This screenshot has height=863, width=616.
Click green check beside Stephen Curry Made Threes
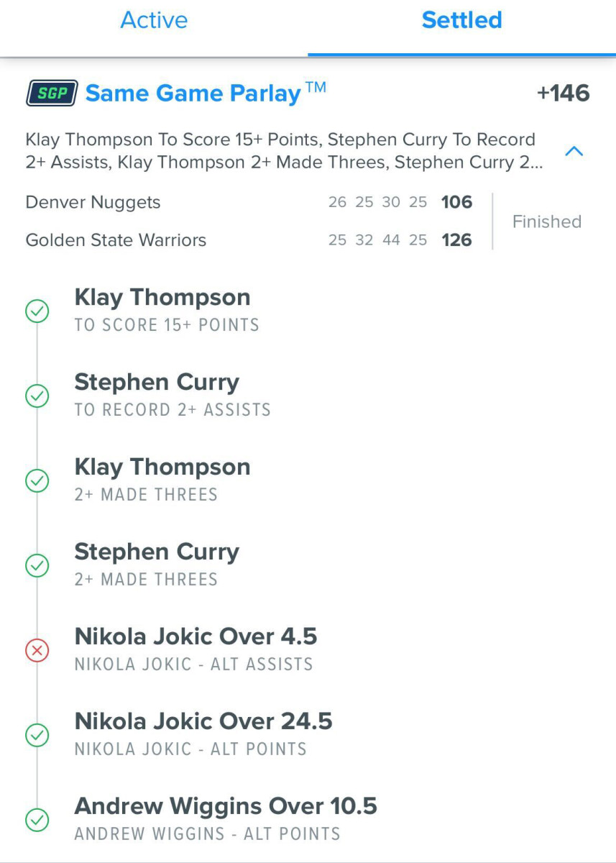tap(37, 565)
